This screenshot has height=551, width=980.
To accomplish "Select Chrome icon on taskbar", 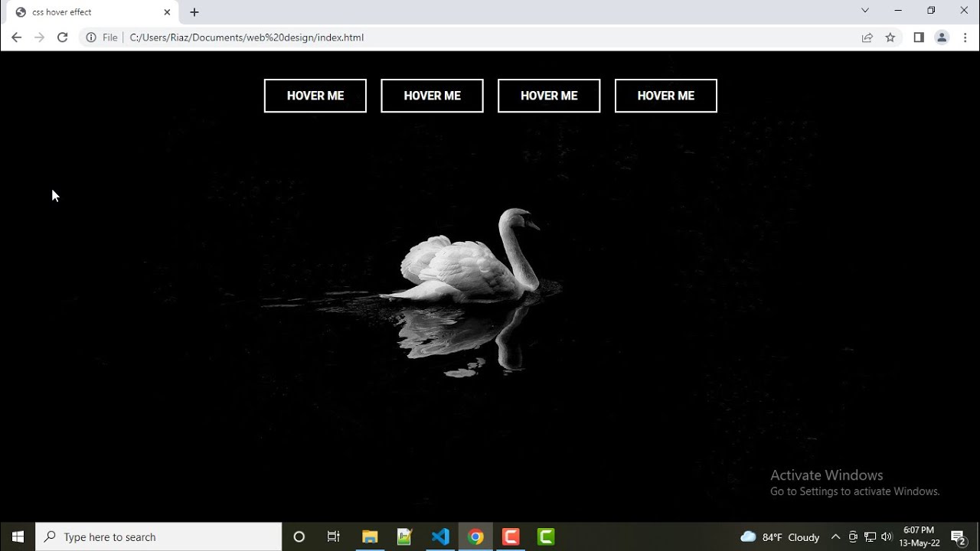I will (475, 536).
